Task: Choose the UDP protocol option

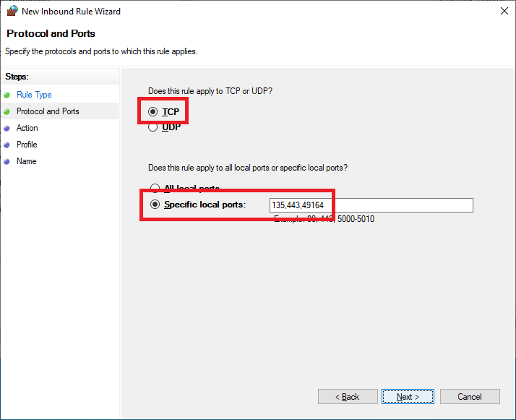Action: [152, 127]
